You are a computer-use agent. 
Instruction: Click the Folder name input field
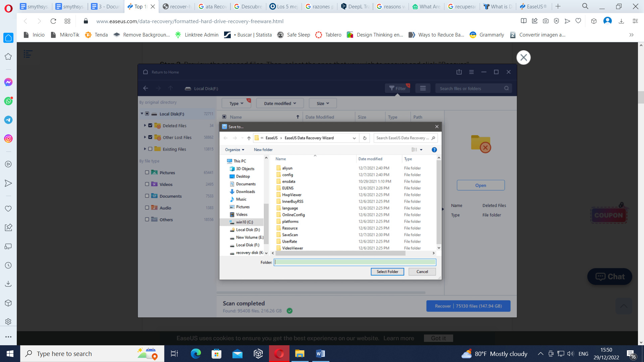click(x=355, y=262)
